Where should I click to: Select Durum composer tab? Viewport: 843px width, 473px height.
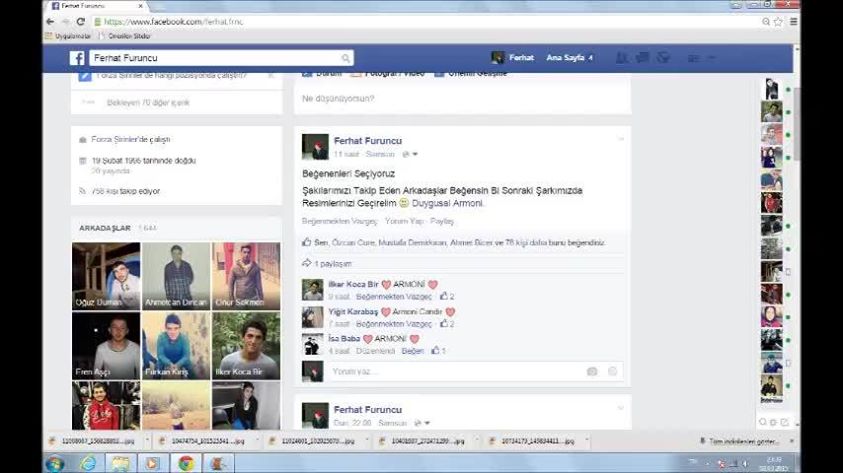coord(323,74)
